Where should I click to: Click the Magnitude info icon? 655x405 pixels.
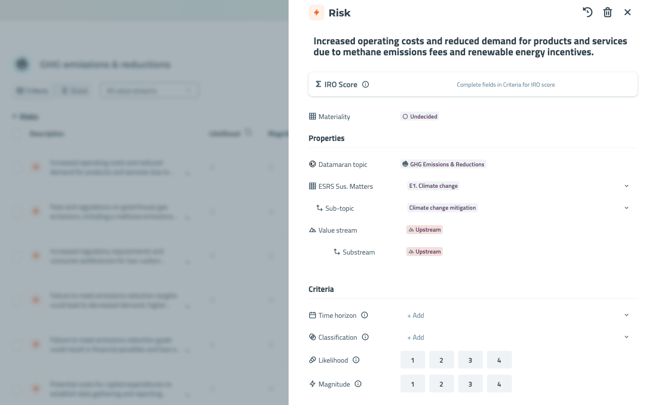[x=358, y=384]
